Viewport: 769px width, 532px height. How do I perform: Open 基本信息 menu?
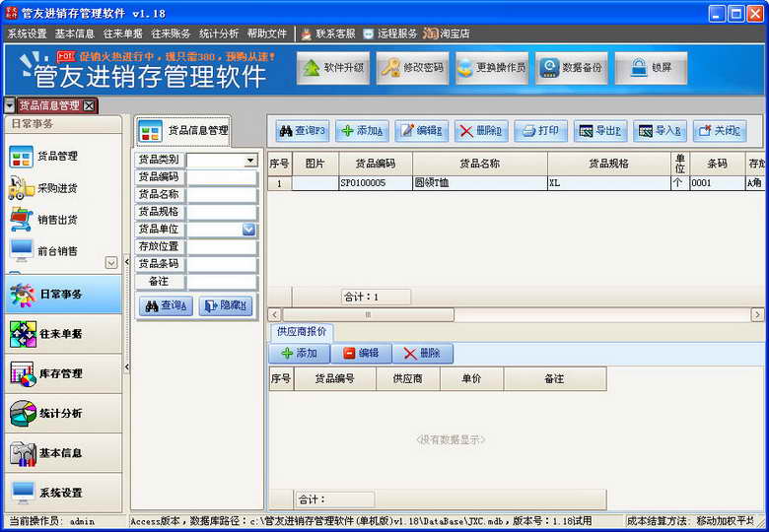point(75,33)
